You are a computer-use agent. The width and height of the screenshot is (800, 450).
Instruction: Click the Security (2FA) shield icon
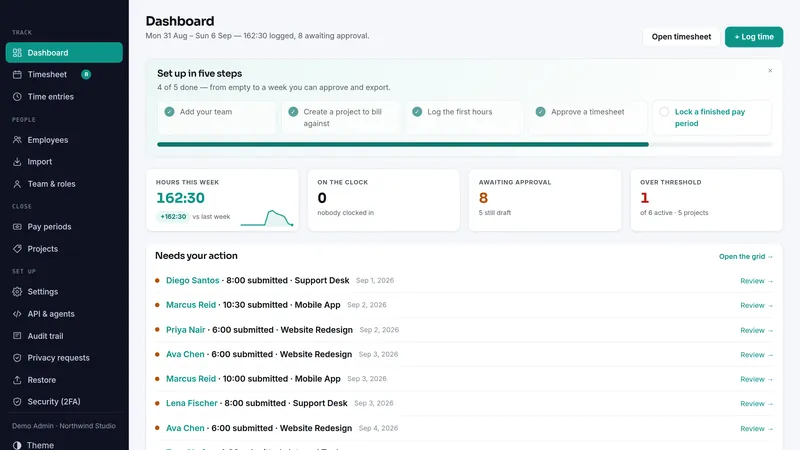[x=17, y=402]
